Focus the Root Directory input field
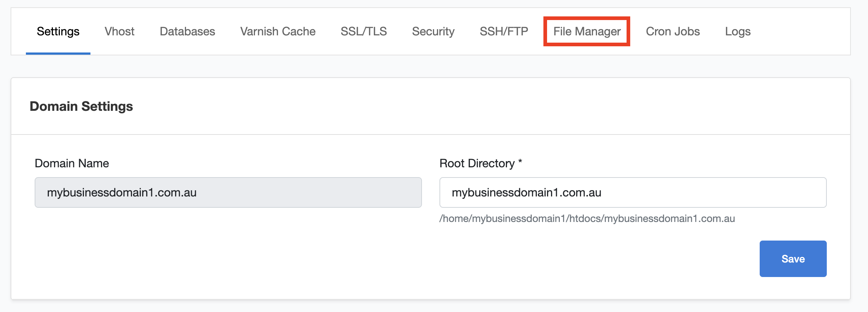Image resolution: width=868 pixels, height=312 pixels. (x=632, y=192)
